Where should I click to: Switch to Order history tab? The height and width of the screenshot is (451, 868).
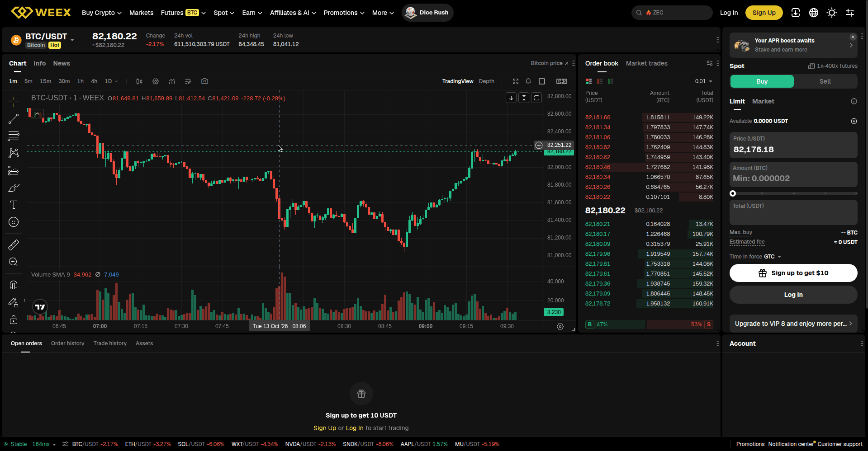click(x=68, y=343)
